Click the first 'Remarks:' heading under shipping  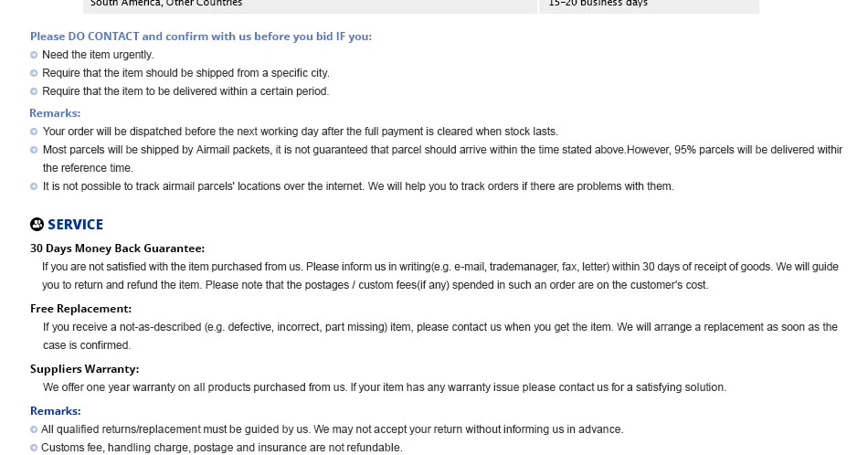pos(55,113)
